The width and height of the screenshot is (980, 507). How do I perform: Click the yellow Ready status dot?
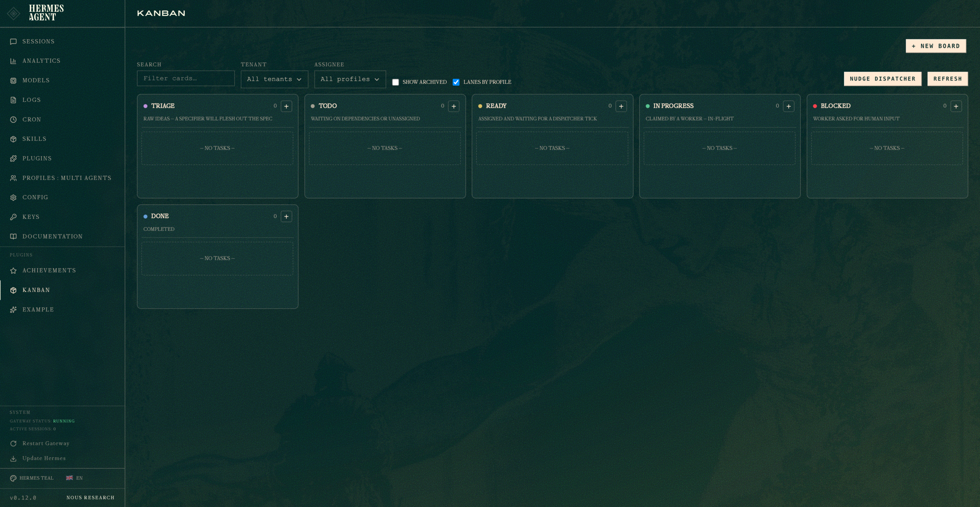[480, 106]
